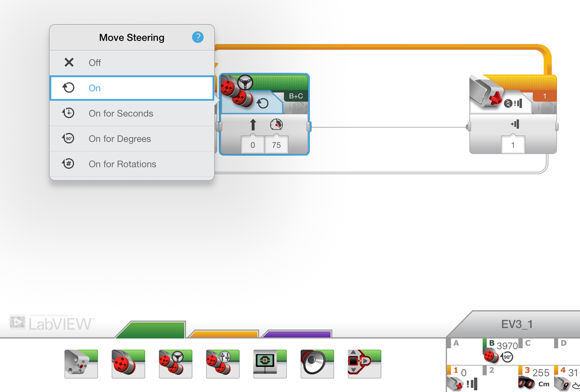Open Move Steering help question mark
The height and width of the screenshot is (392, 580).
click(x=197, y=37)
